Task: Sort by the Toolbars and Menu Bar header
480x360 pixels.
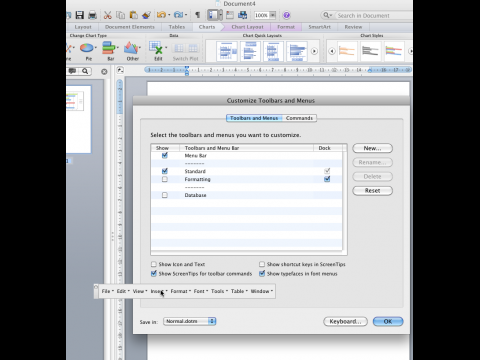Action: [x=247, y=148]
